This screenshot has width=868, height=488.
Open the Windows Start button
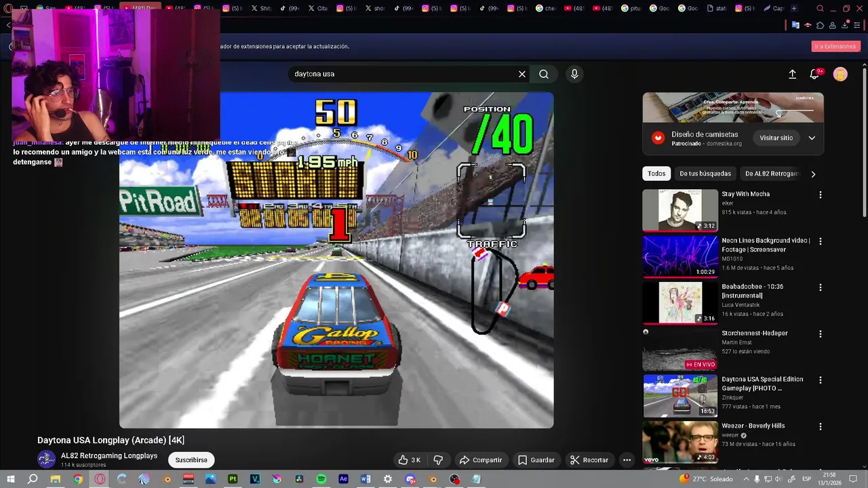coord(10,479)
